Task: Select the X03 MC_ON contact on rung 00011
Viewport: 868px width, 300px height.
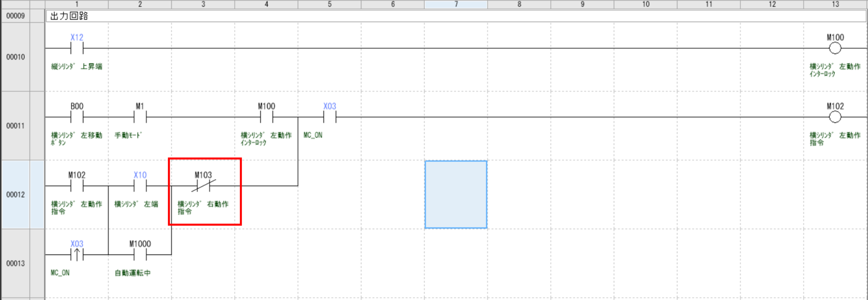Action: pyautogui.click(x=330, y=117)
